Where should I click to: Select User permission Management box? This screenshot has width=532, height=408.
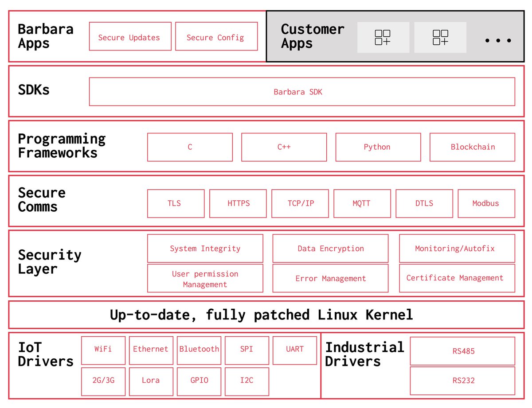click(205, 278)
